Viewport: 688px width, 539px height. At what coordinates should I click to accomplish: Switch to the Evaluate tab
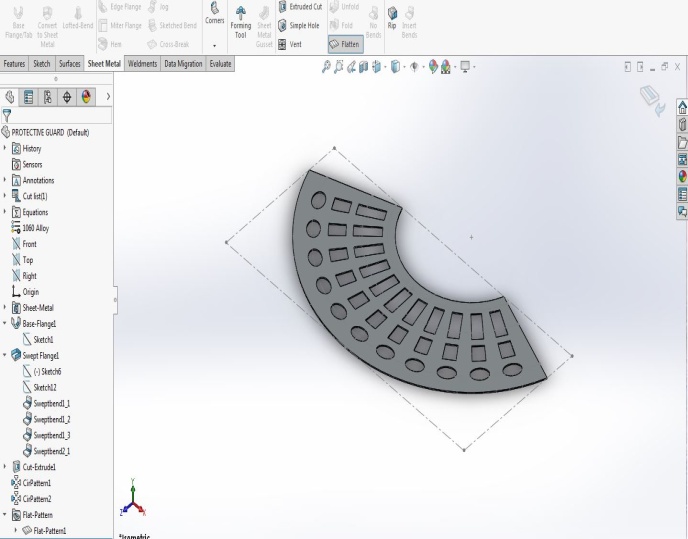click(220, 64)
